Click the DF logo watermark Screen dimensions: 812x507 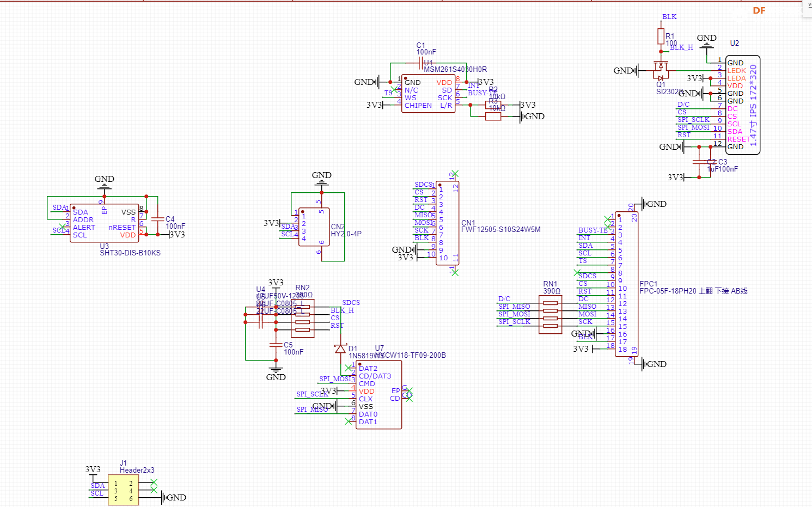coord(759,11)
